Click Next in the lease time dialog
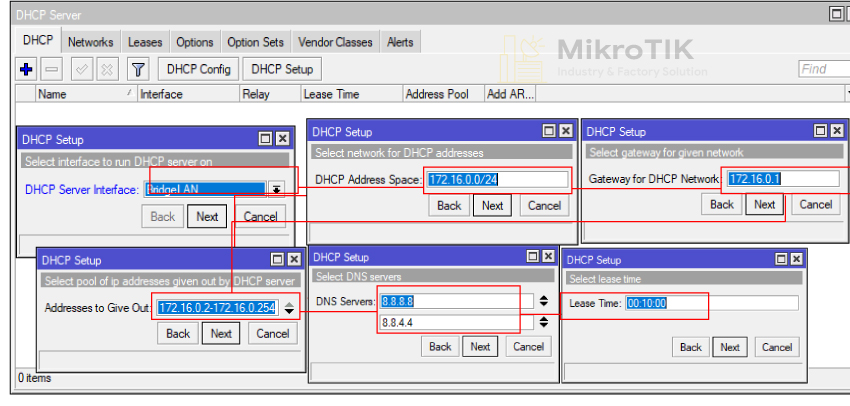Image resolution: width=850 pixels, height=406 pixels. (x=730, y=347)
